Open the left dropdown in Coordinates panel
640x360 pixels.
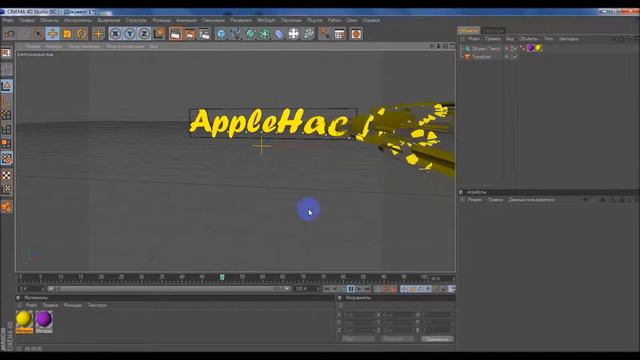[x=358, y=339]
